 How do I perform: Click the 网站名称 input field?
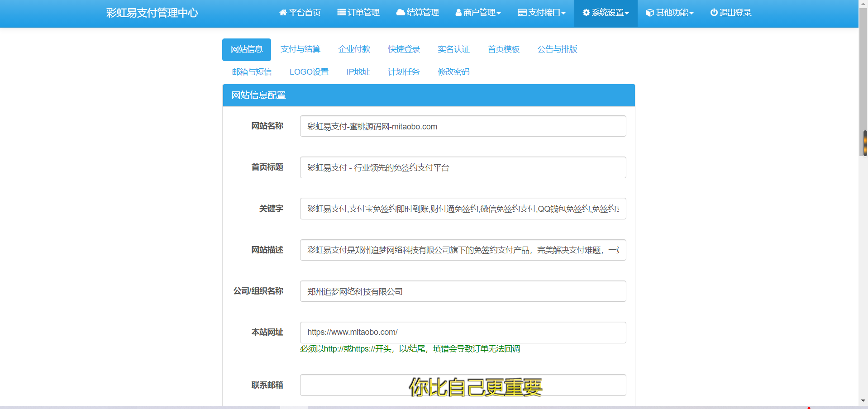(463, 126)
